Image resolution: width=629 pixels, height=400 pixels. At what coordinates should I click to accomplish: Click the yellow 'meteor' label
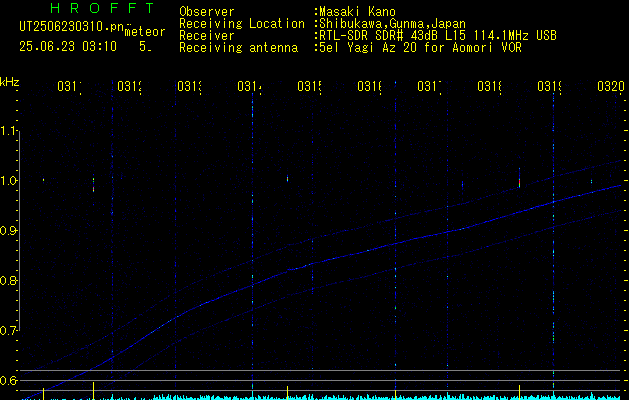(145, 32)
